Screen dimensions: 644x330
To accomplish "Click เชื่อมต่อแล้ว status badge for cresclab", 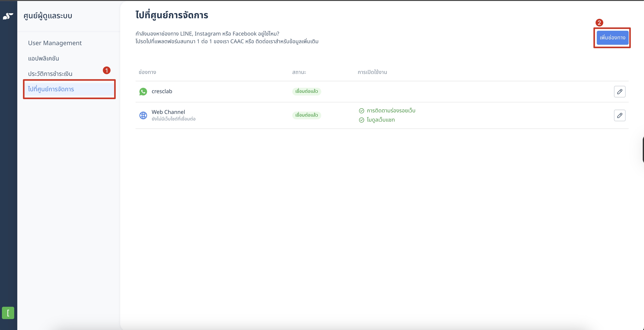I will click(x=306, y=91).
